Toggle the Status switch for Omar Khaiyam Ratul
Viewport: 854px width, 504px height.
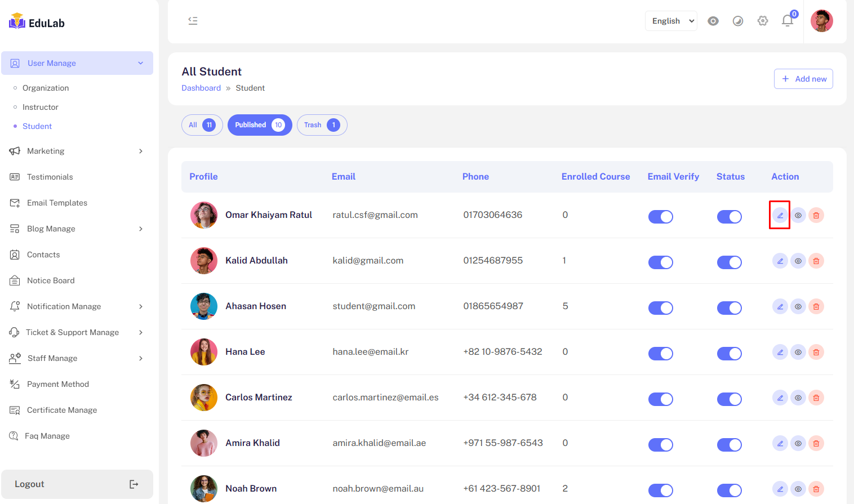(729, 217)
